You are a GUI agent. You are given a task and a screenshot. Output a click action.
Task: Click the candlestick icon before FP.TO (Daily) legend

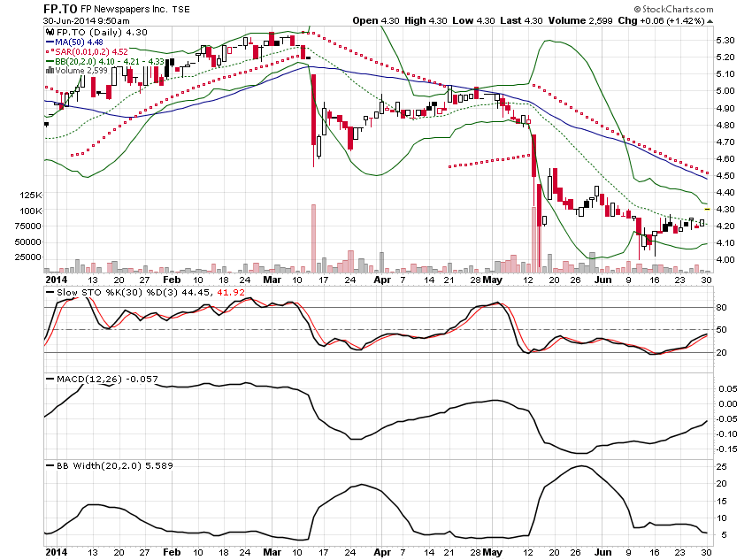pyautogui.click(x=50, y=33)
